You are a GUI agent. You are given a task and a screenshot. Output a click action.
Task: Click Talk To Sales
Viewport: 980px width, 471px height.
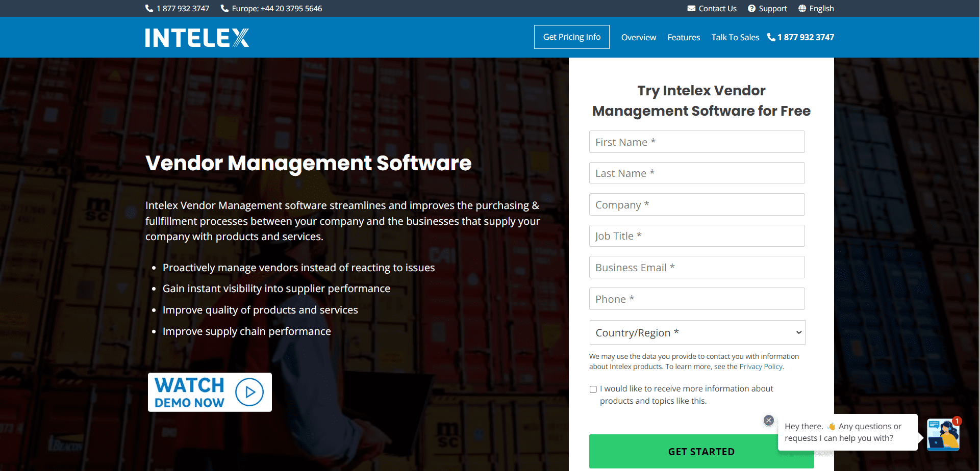pyautogui.click(x=735, y=37)
